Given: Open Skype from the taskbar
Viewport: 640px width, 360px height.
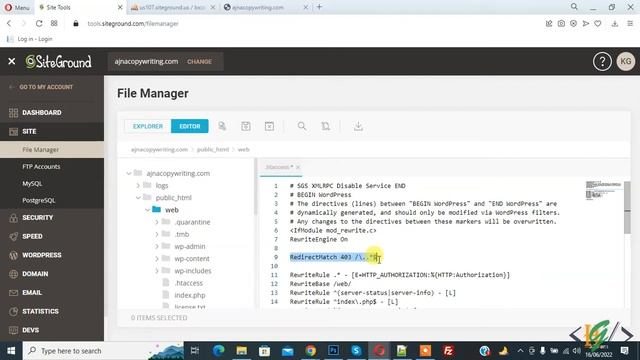Looking at the screenshot, I should click(x=356, y=351).
